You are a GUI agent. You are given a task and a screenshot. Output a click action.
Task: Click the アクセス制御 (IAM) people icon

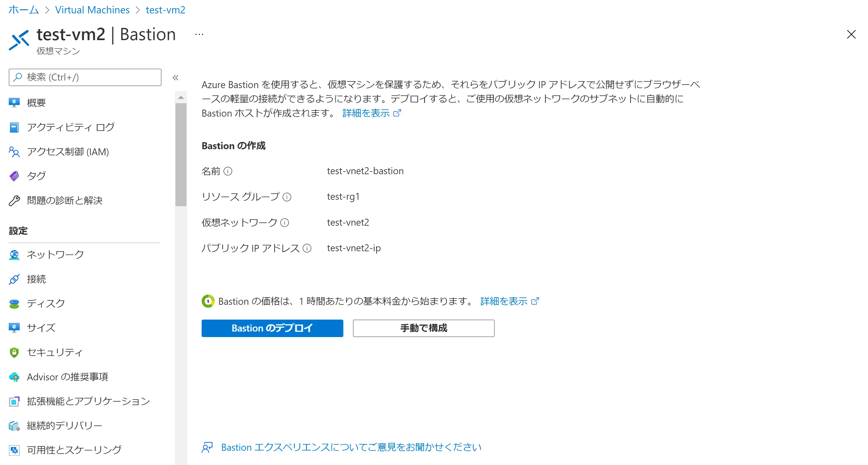(x=14, y=152)
